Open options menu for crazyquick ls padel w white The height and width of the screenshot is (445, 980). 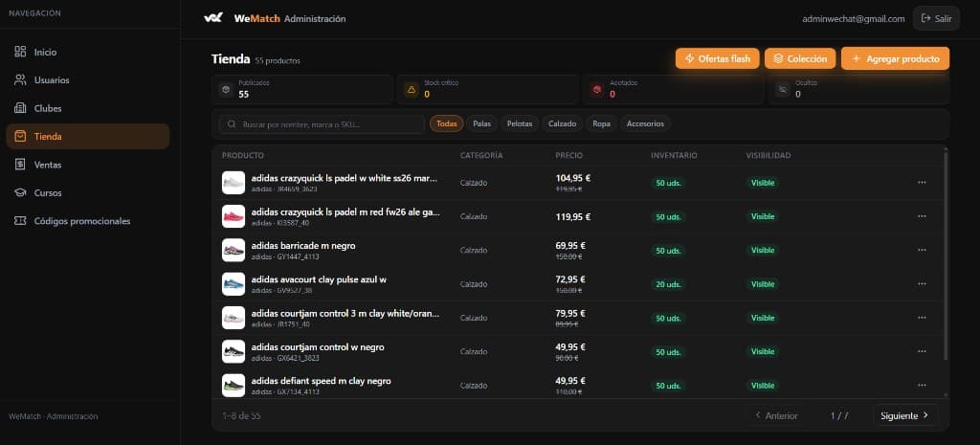922,183
